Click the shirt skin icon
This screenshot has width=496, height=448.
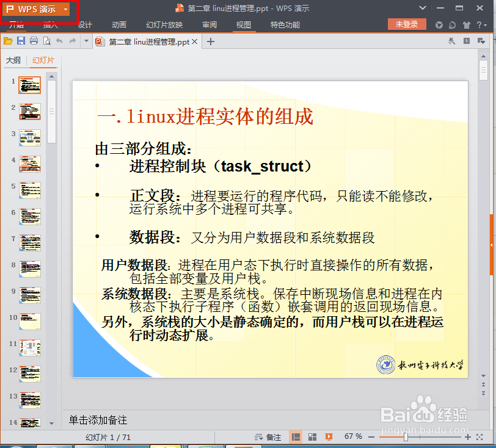(467, 25)
